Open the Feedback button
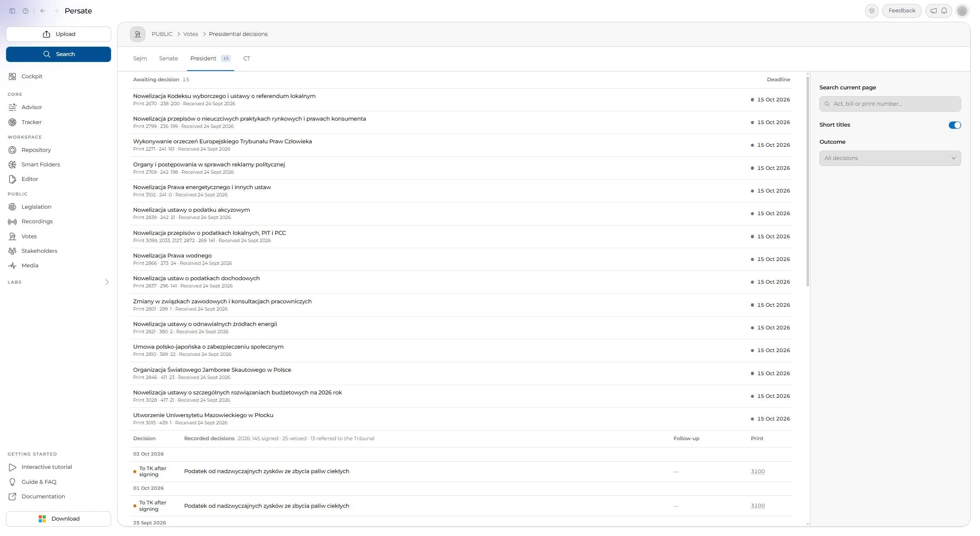 click(x=901, y=11)
